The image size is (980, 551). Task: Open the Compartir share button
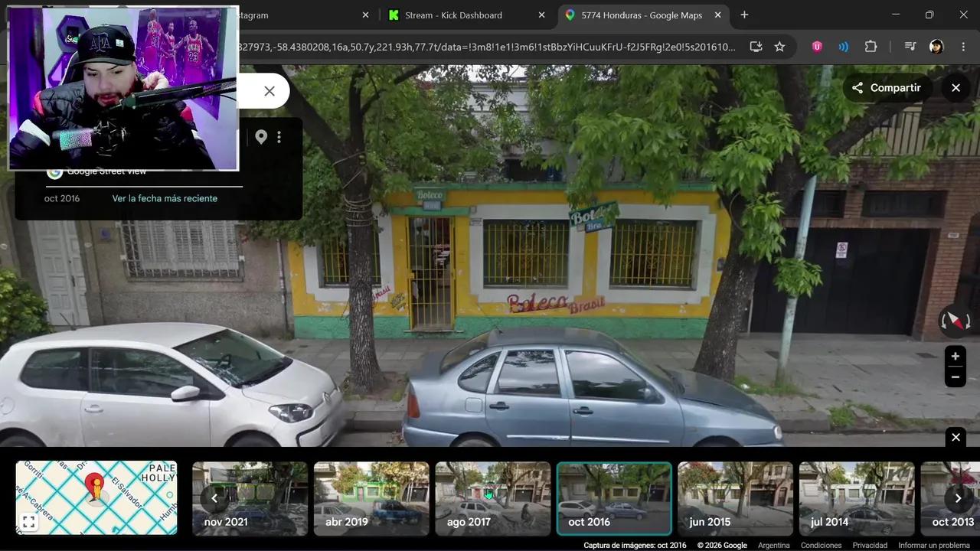coord(887,88)
